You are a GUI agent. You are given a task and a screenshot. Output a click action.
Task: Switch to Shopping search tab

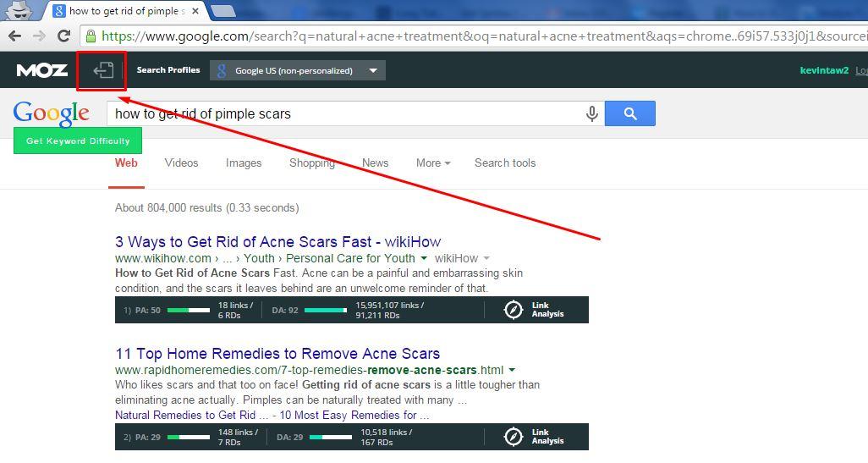tap(311, 163)
